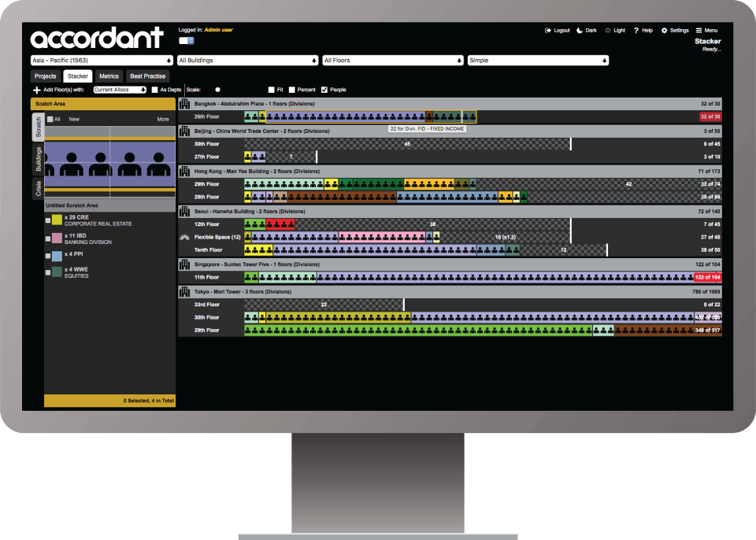Check the x 4 WWE Equities checkbox
The height and width of the screenshot is (540, 756).
48,272
